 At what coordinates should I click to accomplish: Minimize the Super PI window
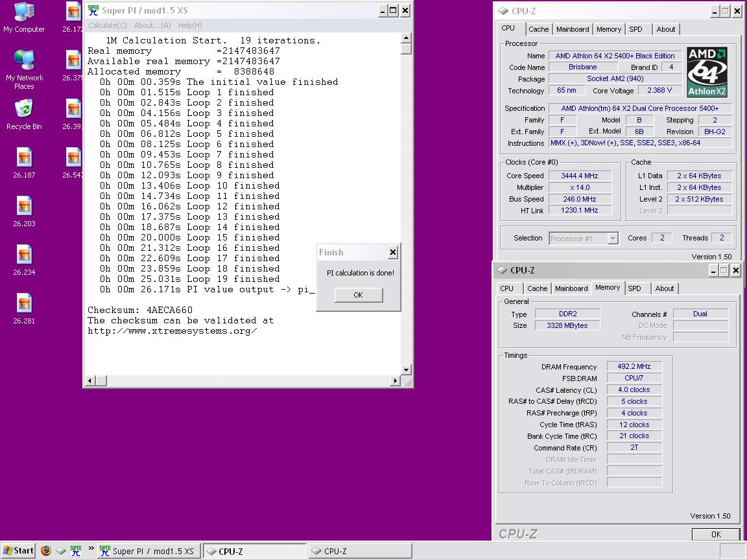coord(383,11)
